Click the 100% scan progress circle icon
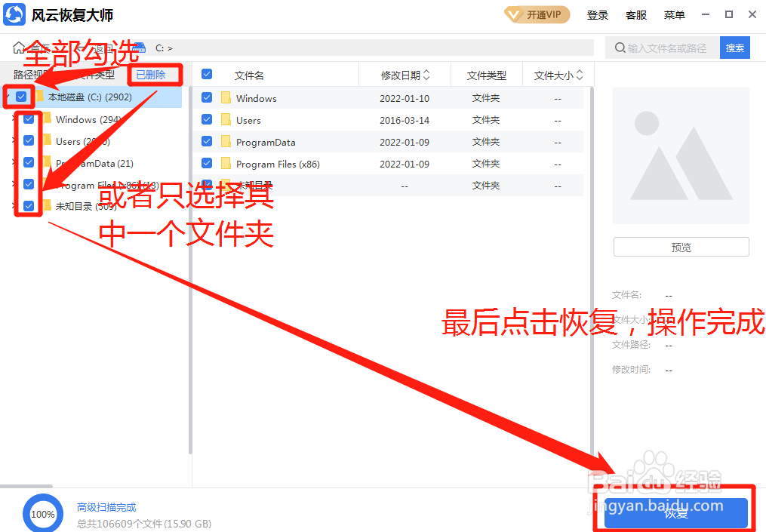 (43, 513)
